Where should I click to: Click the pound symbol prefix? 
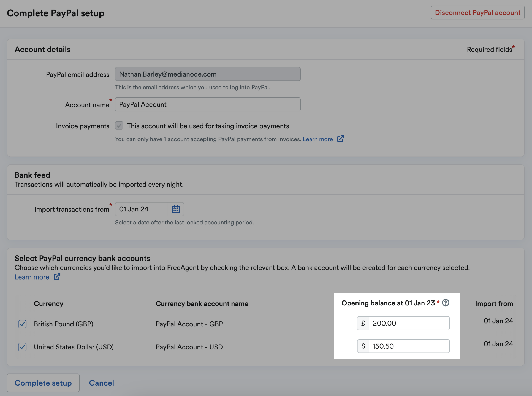point(363,323)
